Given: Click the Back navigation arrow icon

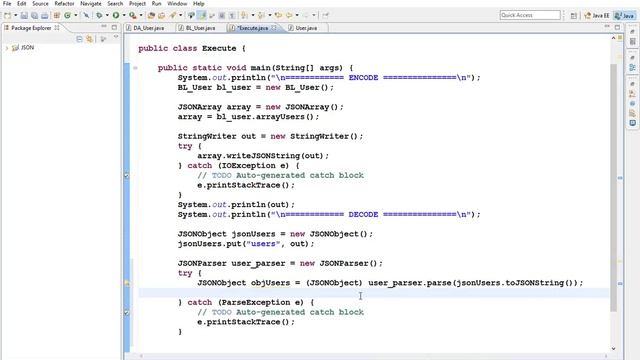Looking at the screenshot, I should 289,16.
